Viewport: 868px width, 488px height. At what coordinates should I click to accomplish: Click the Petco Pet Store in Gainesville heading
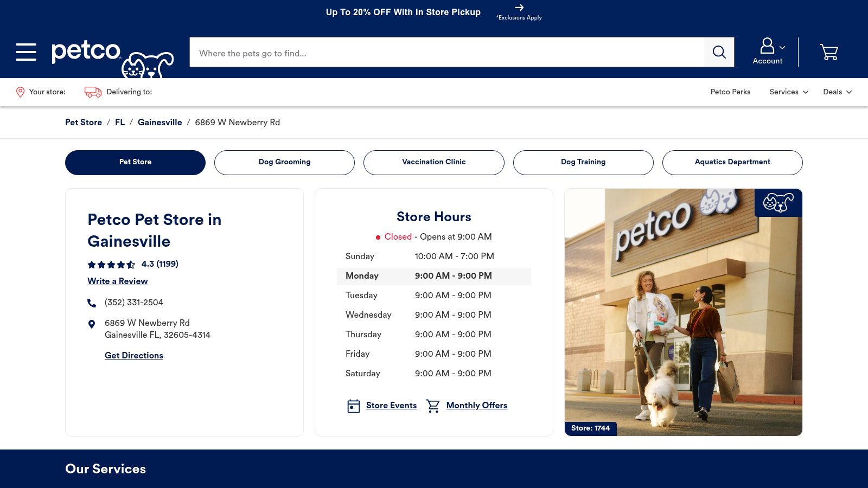tap(155, 230)
